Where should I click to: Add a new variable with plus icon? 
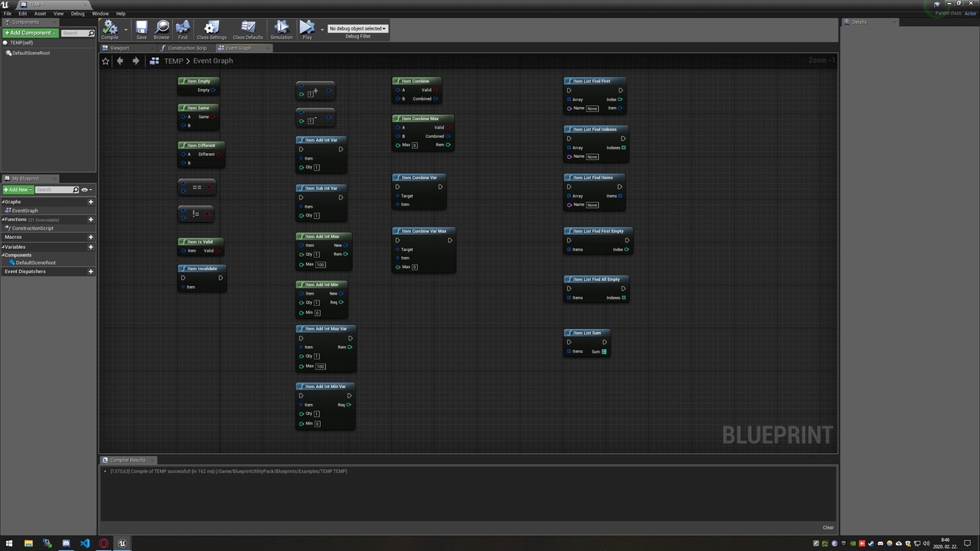pyautogui.click(x=90, y=247)
